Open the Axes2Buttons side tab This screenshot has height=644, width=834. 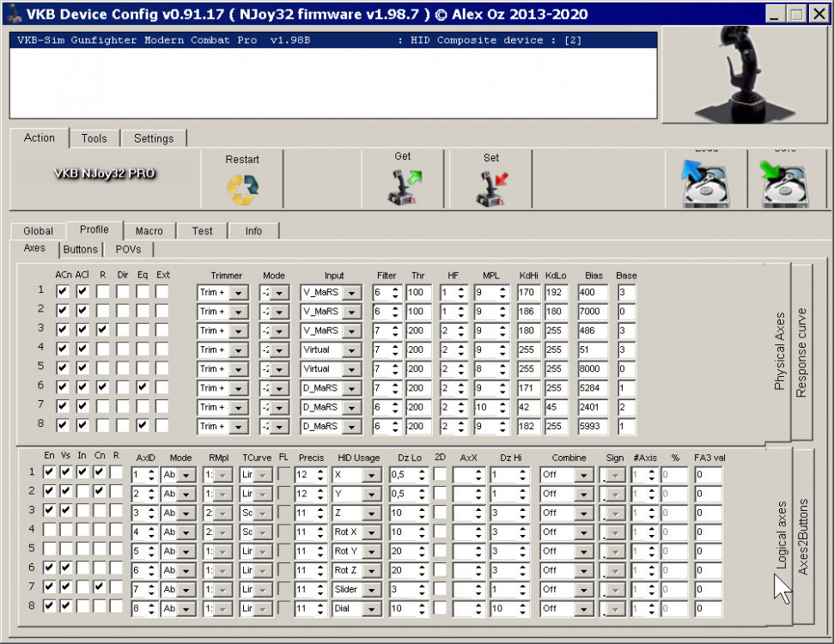pyautogui.click(x=803, y=537)
